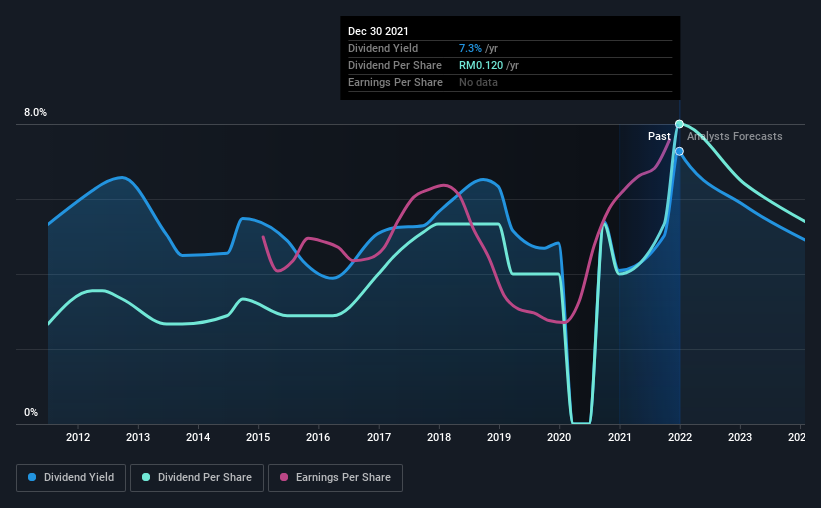Click the 2022 x-axis label
The width and height of the screenshot is (821, 508).
[680, 437]
